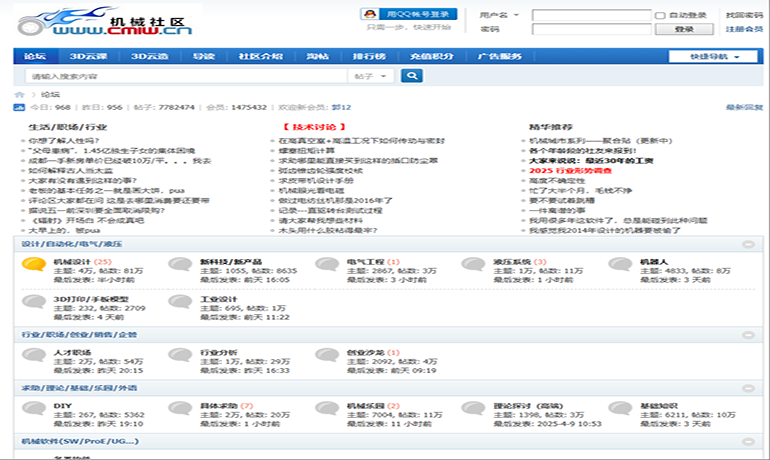Image resolution: width=770 pixels, height=460 pixels.
Task: Open the 机器人 forum bubble icon
Action: [621, 265]
